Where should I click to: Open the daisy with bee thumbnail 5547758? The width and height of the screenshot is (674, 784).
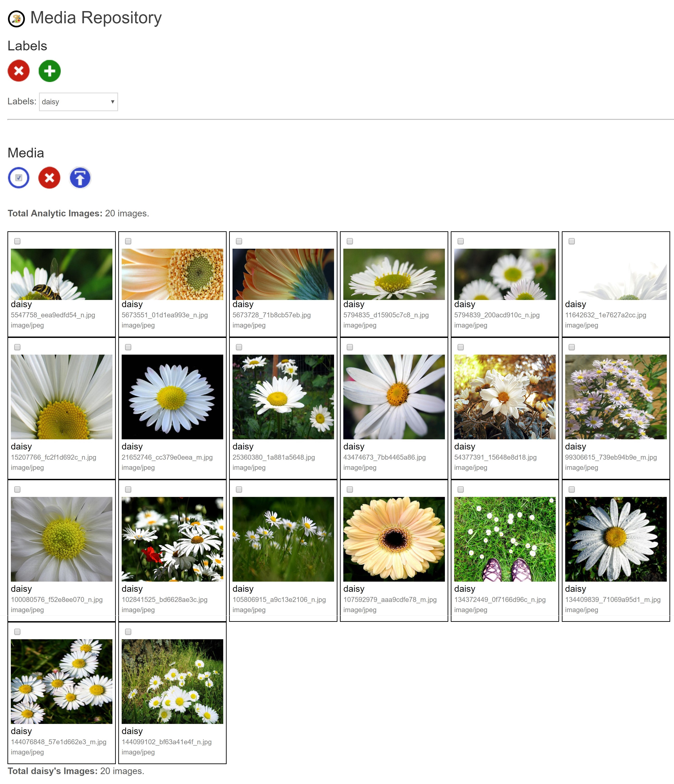62,274
